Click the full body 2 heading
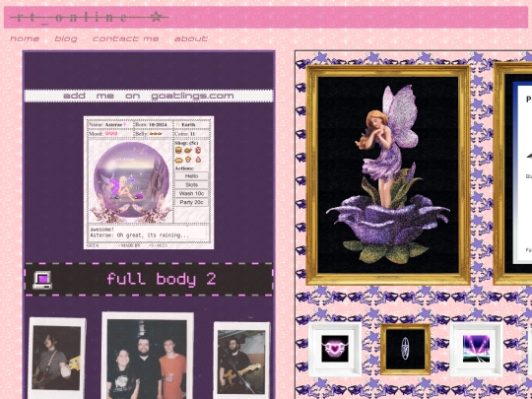Viewport: 532px width, 399px height. point(162,279)
